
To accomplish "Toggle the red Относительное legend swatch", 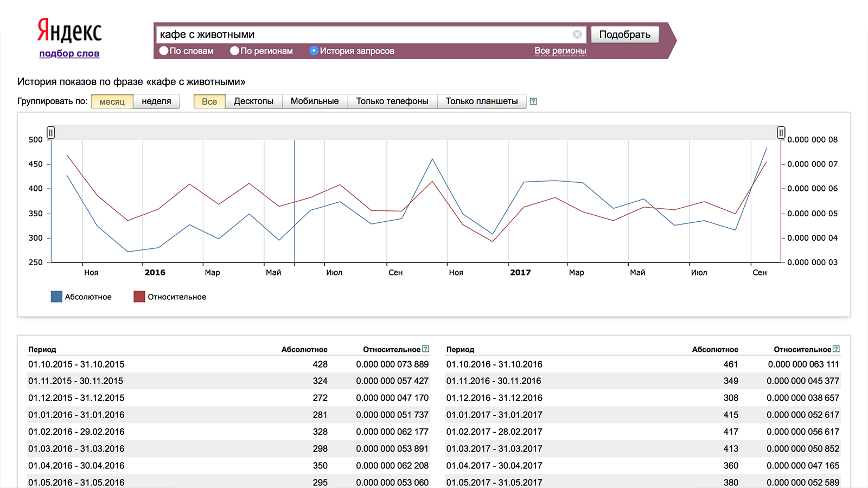I will coord(139,297).
